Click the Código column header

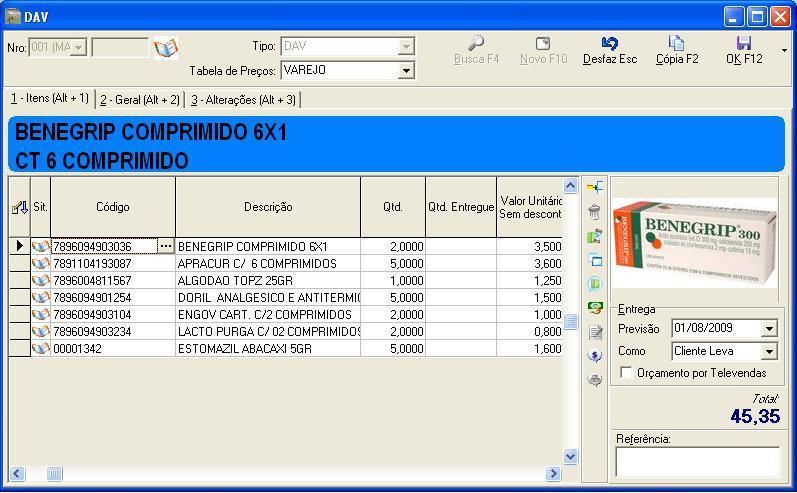click(113, 207)
